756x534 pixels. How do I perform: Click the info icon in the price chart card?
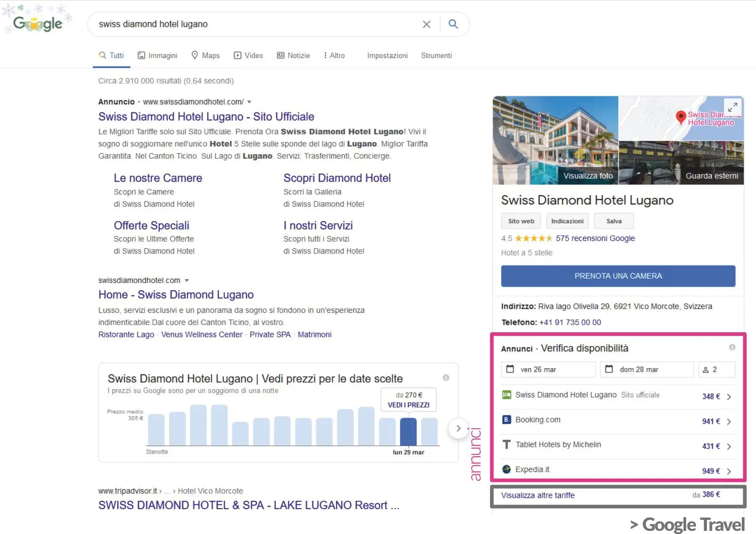point(446,377)
